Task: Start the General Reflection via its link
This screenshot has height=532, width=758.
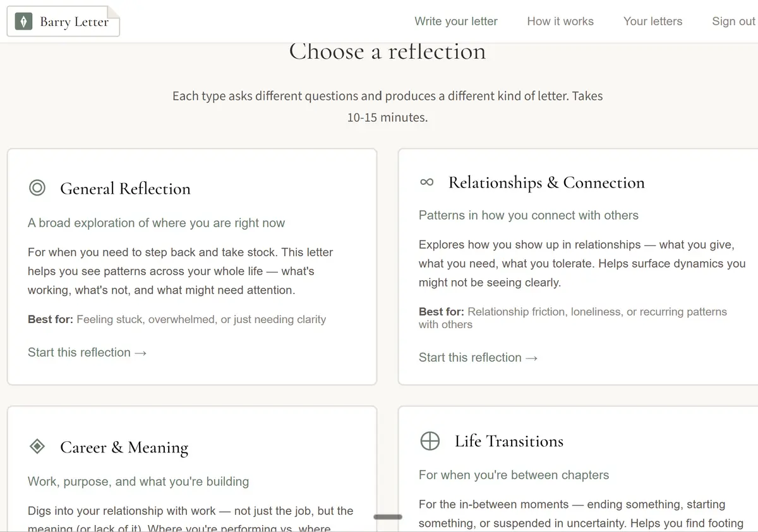Action: 87,353
